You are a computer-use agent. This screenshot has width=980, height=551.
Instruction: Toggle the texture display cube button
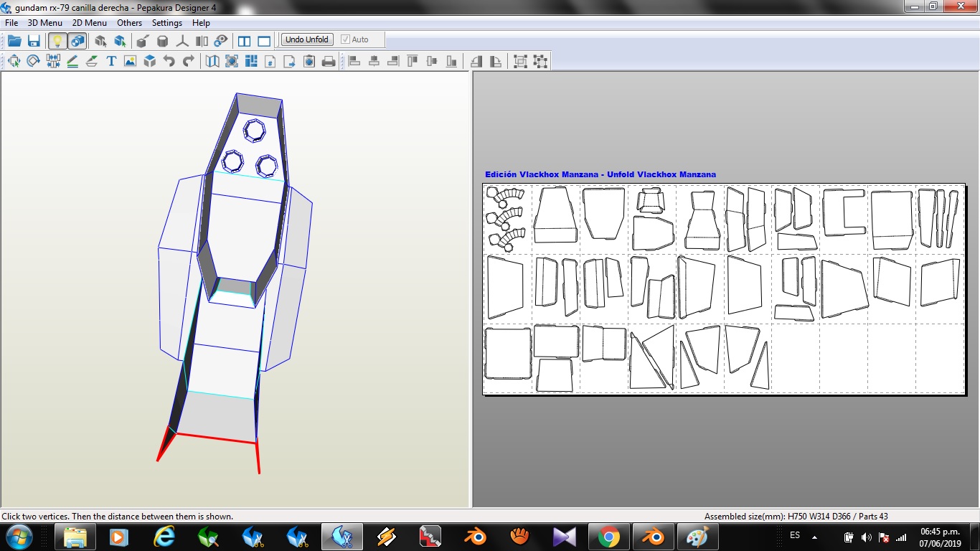click(77, 40)
